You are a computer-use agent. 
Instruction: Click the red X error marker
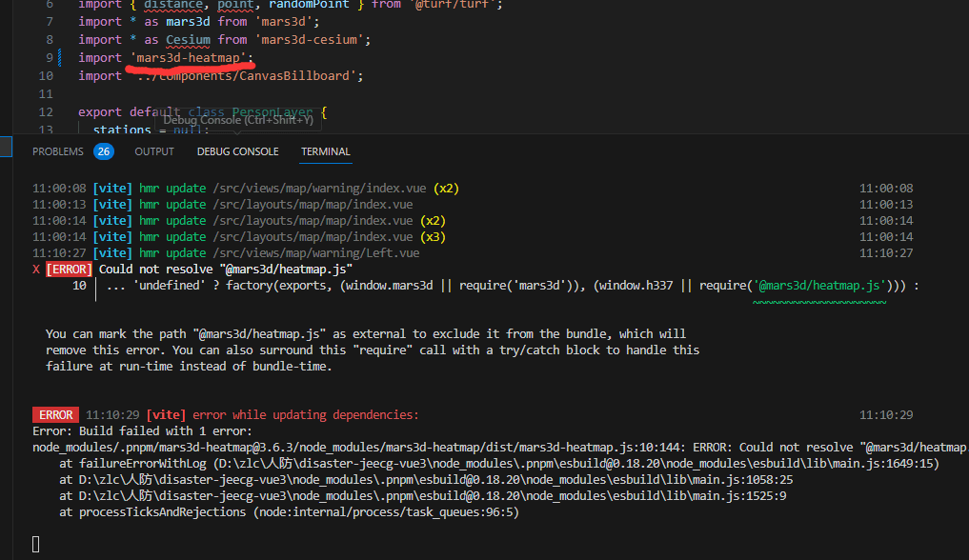[36, 270]
